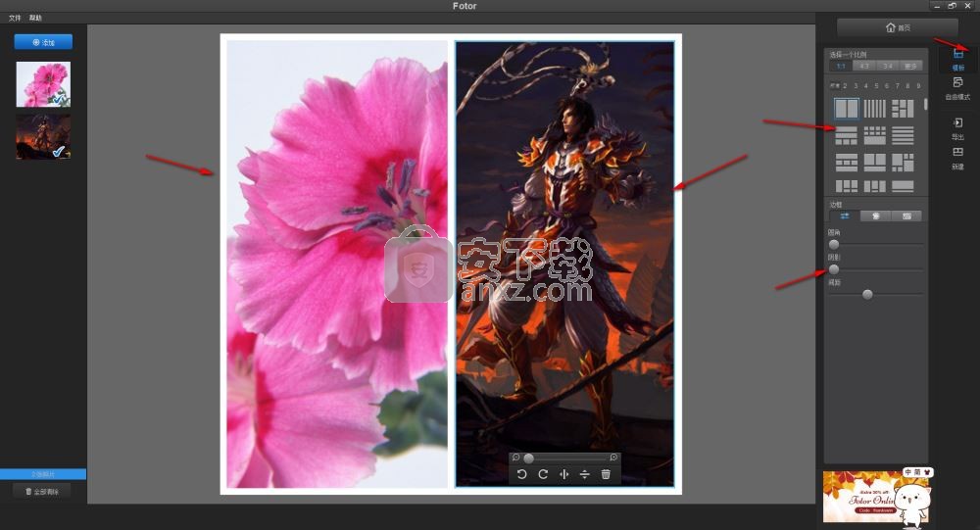Select the mosaic grid template in first row
Image resolution: width=980 pixels, height=530 pixels.
click(x=903, y=109)
